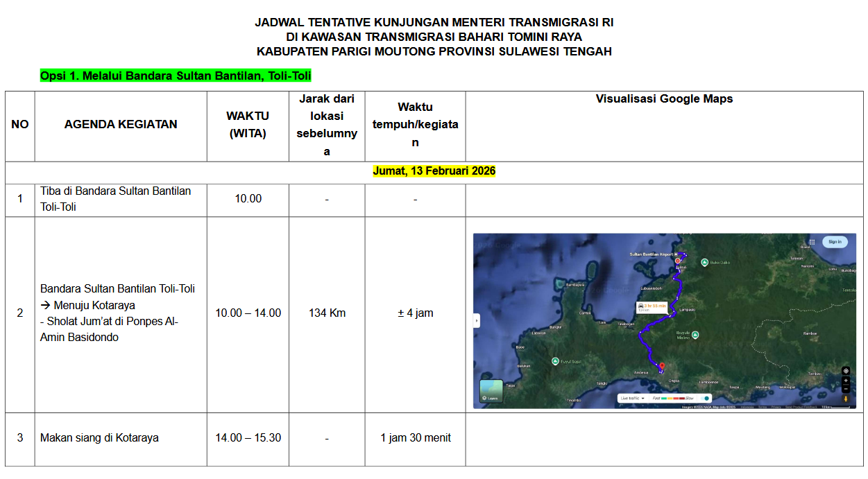Open the Layers map thumbnail

(491, 391)
